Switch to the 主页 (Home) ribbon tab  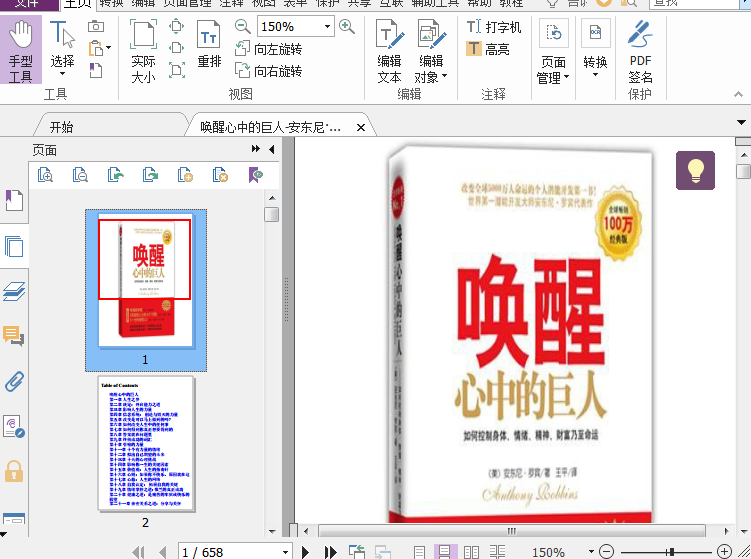pos(78,4)
